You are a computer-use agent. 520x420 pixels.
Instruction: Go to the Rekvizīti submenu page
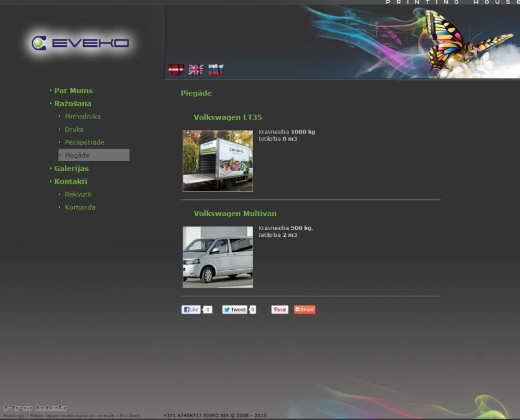pyautogui.click(x=78, y=194)
